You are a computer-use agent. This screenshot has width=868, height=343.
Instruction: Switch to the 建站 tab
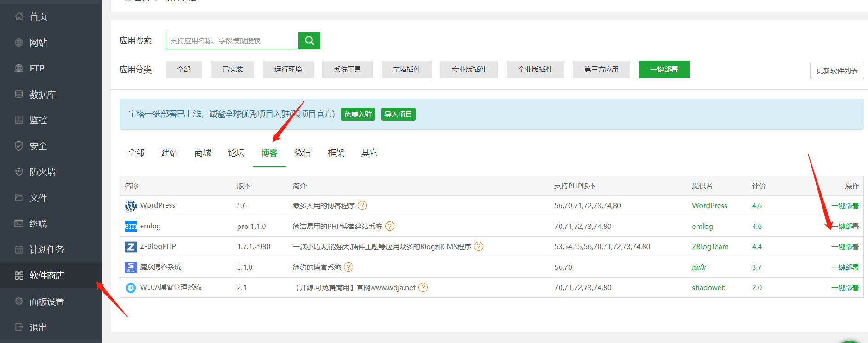[x=170, y=153]
